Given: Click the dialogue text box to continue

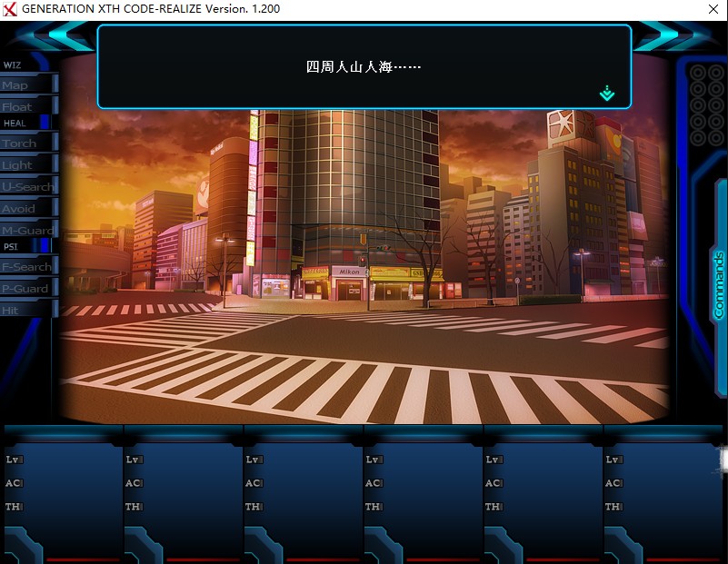Looking at the screenshot, I should pos(364,67).
